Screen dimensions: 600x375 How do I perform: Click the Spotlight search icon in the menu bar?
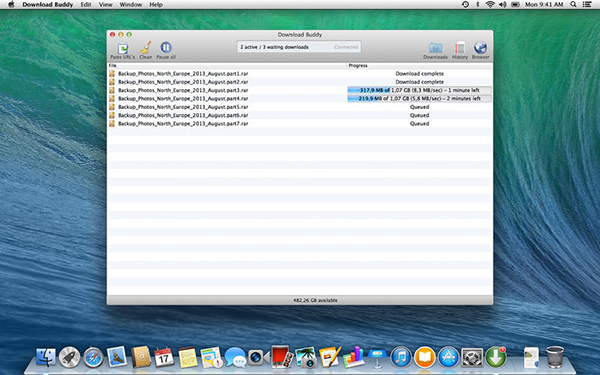click(573, 5)
